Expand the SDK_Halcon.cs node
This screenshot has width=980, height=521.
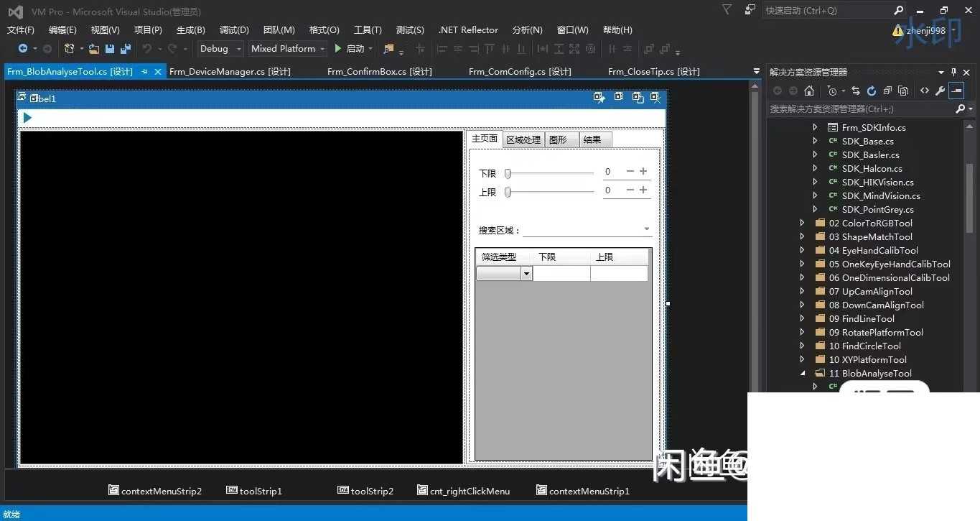point(815,169)
